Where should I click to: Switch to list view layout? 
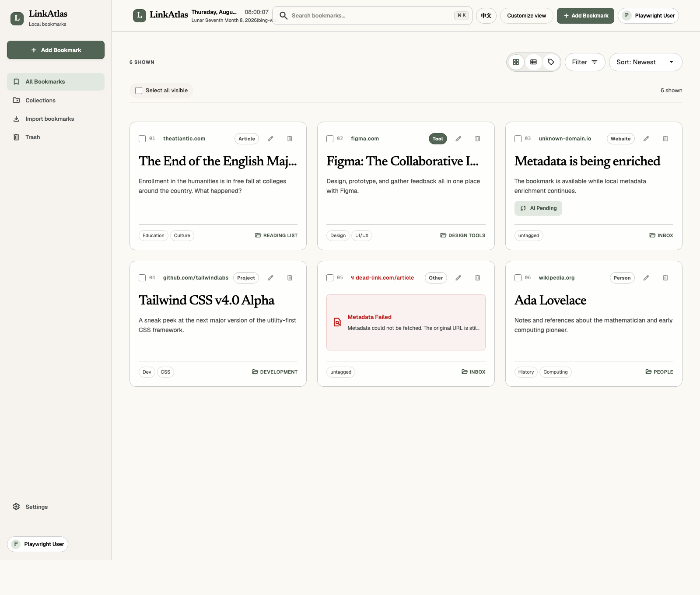click(x=533, y=62)
